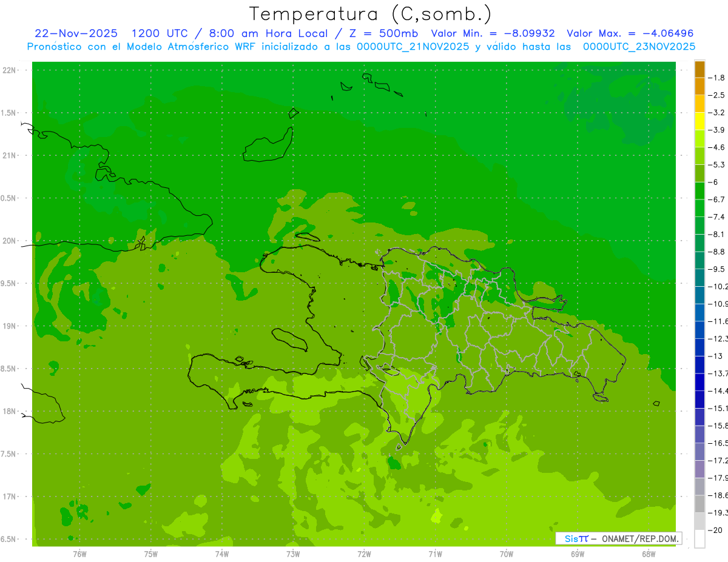This screenshot has width=728, height=562.
Task: Click colorbar value '-15.8'
Action: click(x=720, y=426)
